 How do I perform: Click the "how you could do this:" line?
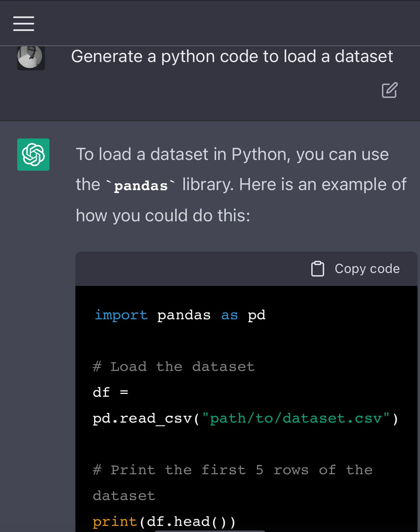[163, 216]
